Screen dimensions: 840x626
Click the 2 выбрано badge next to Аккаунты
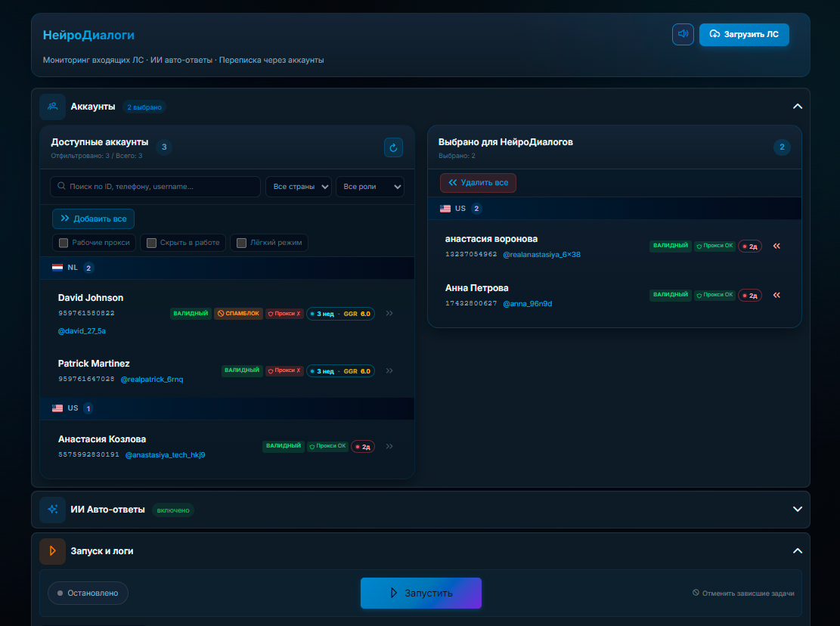click(x=144, y=107)
